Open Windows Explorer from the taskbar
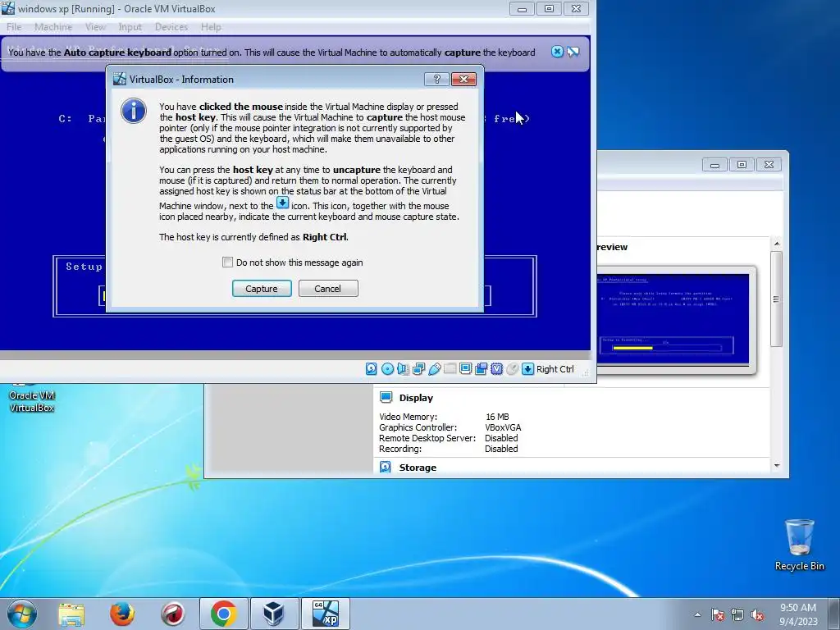 pyautogui.click(x=71, y=614)
